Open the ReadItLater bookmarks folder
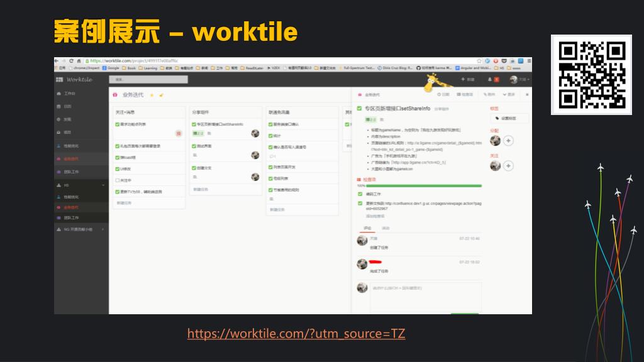The image size is (644, 362). coord(252,68)
